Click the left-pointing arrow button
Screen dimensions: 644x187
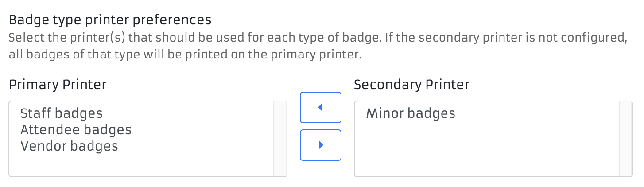coord(320,107)
